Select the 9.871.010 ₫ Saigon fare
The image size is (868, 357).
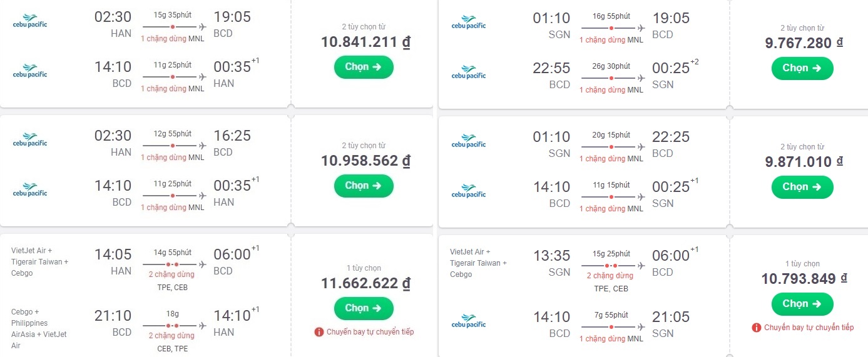click(x=802, y=187)
